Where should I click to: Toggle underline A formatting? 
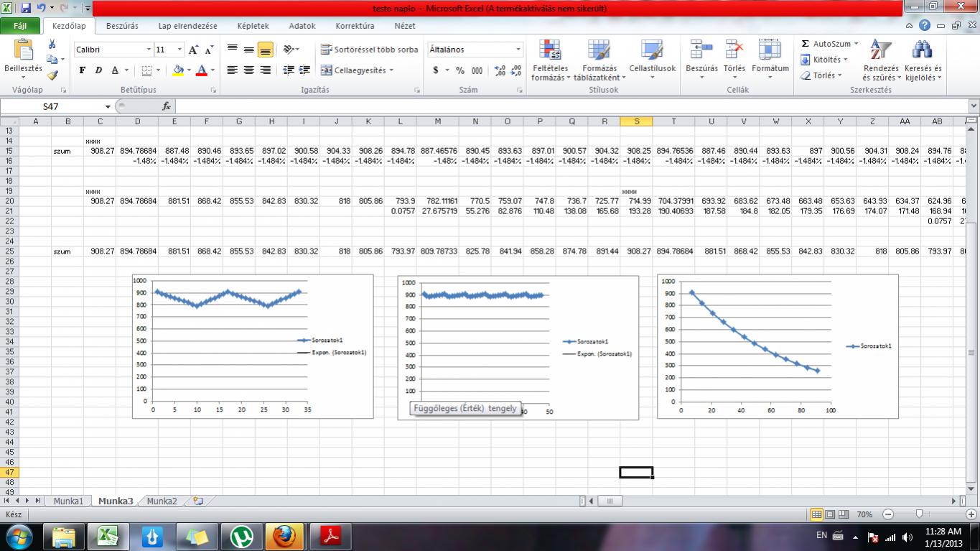pyautogui.click(x=115, y=70)
